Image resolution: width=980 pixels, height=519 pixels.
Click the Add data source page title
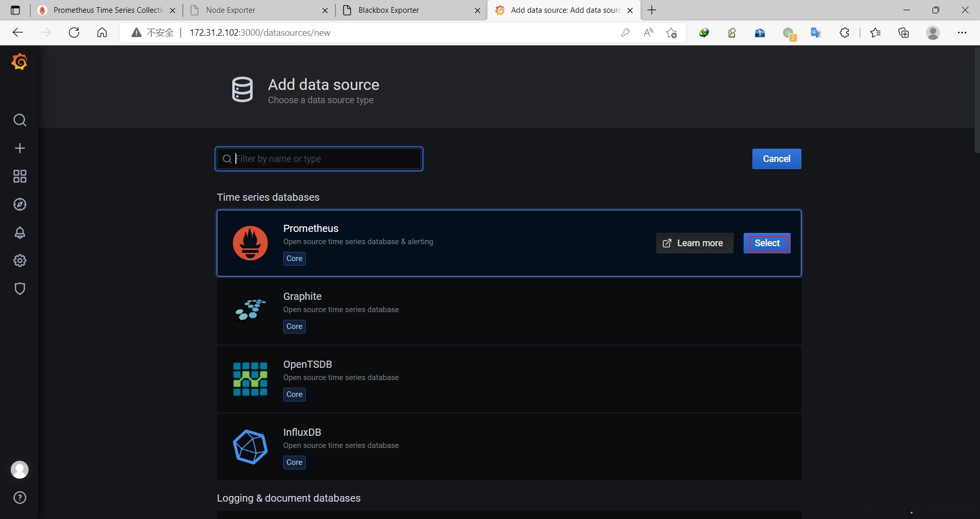tap(324, 85)
